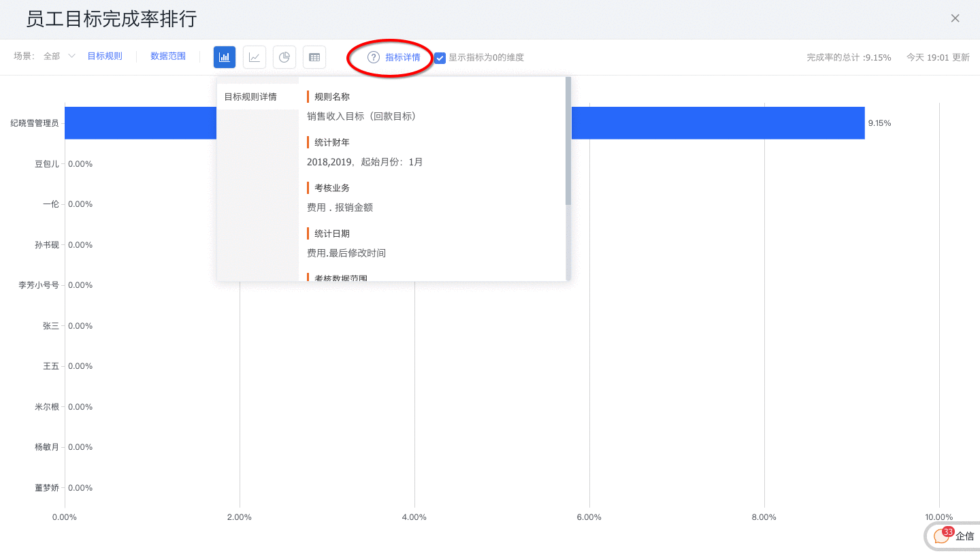
Task: Click the 统计日期 heading
Action: [332, 233]
